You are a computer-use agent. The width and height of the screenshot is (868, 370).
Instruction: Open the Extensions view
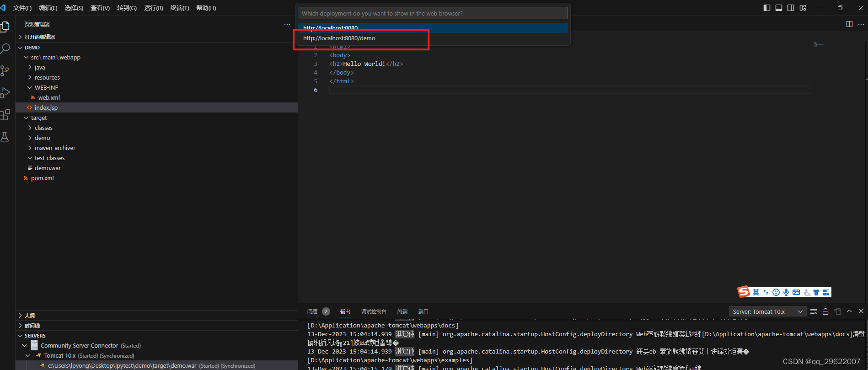click(5, 115)
